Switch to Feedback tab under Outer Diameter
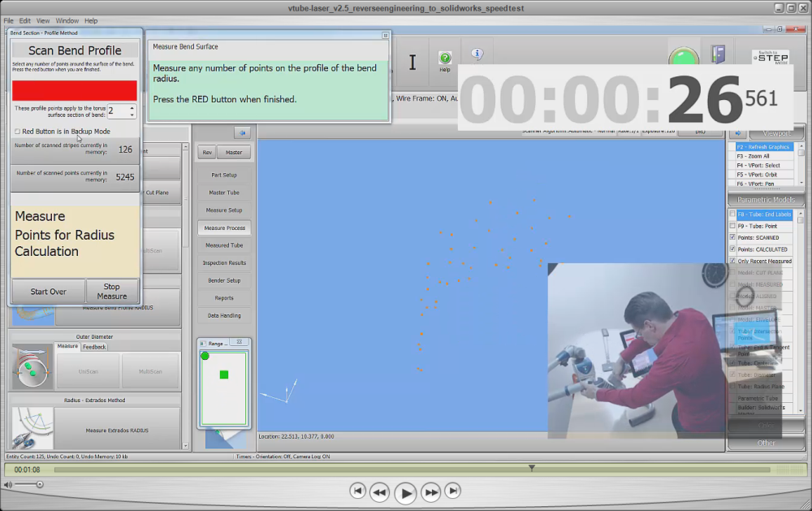 [x=94, y=347]
